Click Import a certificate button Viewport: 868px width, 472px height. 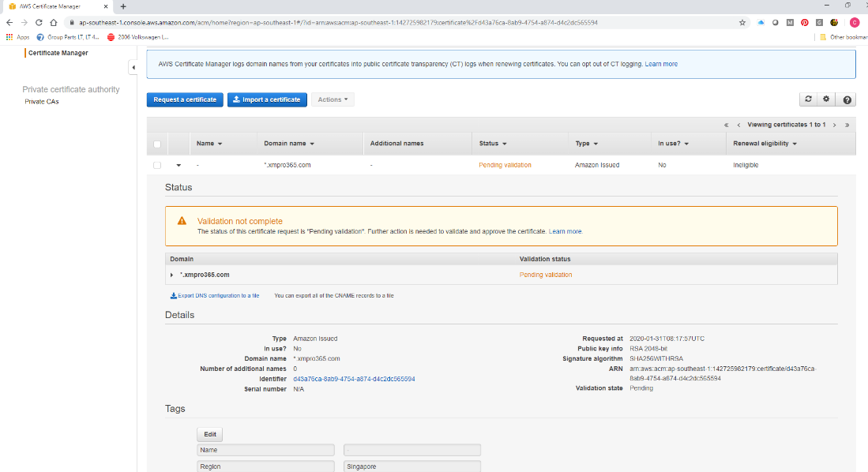267,99
